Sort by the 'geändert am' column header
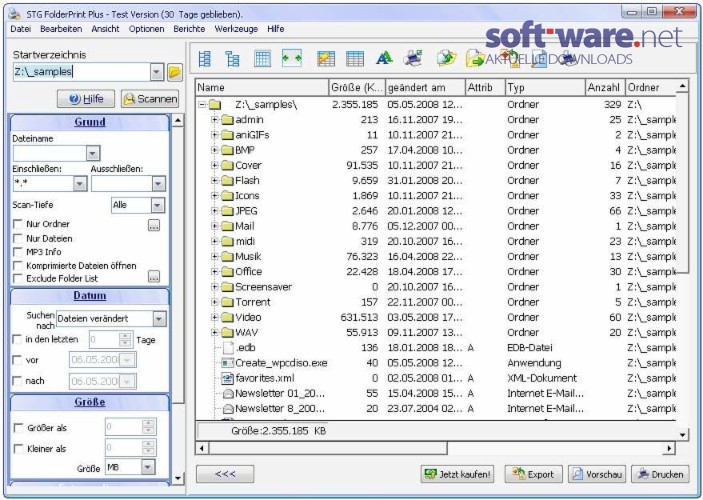This screenshot has width=703, height=500. [x=425, y=87]
